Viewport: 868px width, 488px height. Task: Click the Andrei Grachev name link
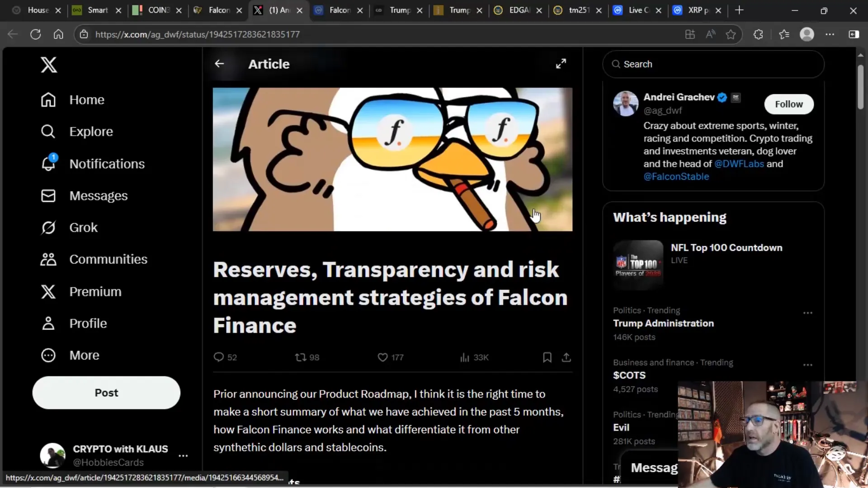coord(679,97)
